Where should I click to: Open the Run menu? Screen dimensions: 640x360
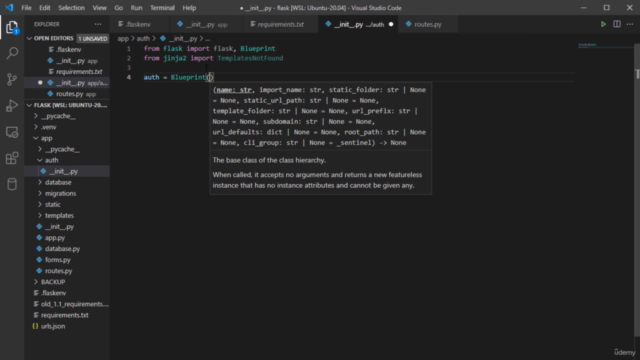(136, 8)
